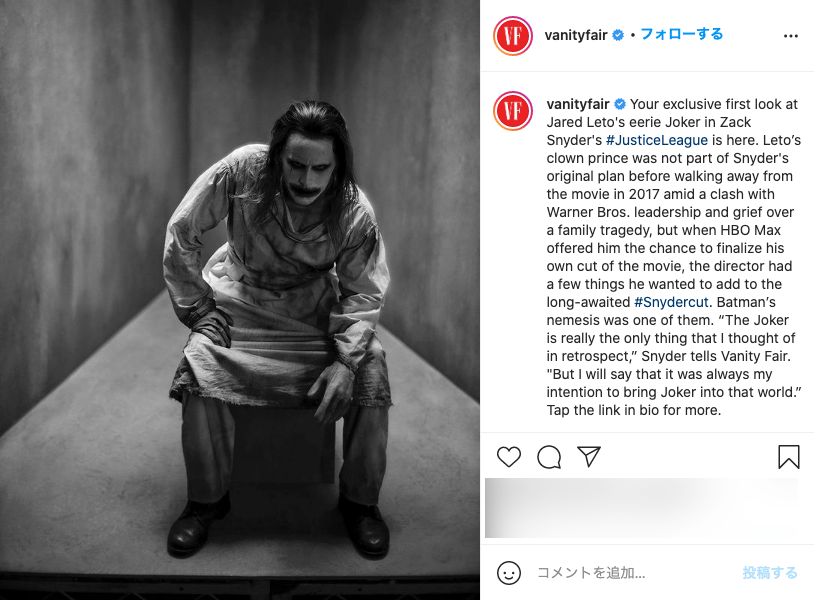Open the three-dot more options menu
The image size is (814, 600).
pyautogui.click(x=791, y=36)
